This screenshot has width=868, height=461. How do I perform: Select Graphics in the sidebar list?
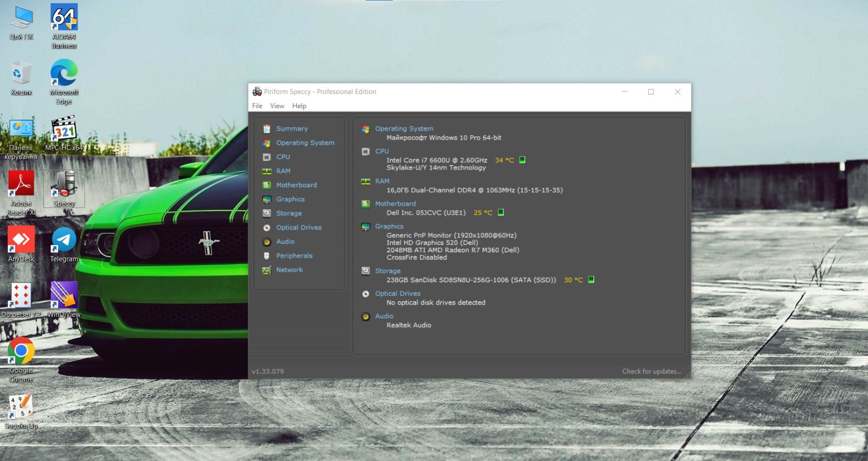[x=290, y=199]
